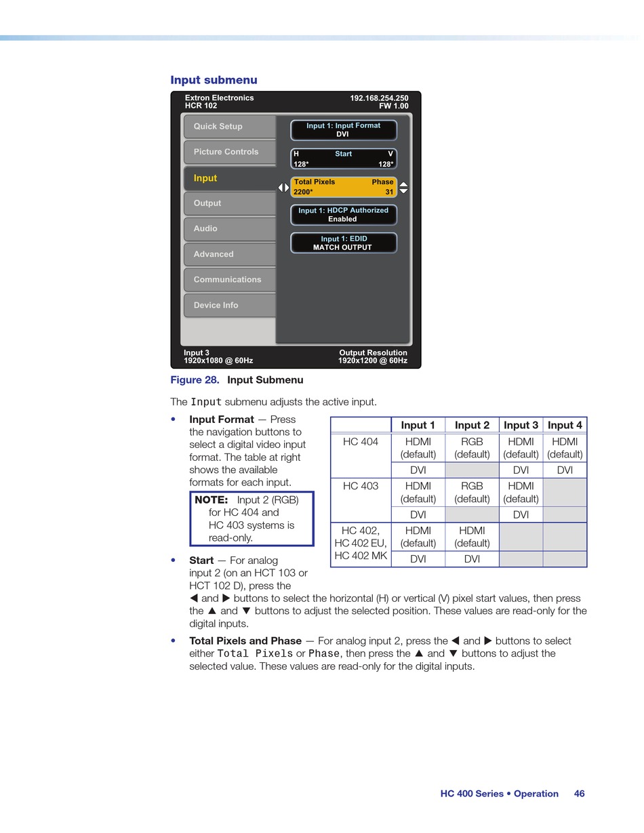Click the IP address 192.168.254.250

[379, 98]
